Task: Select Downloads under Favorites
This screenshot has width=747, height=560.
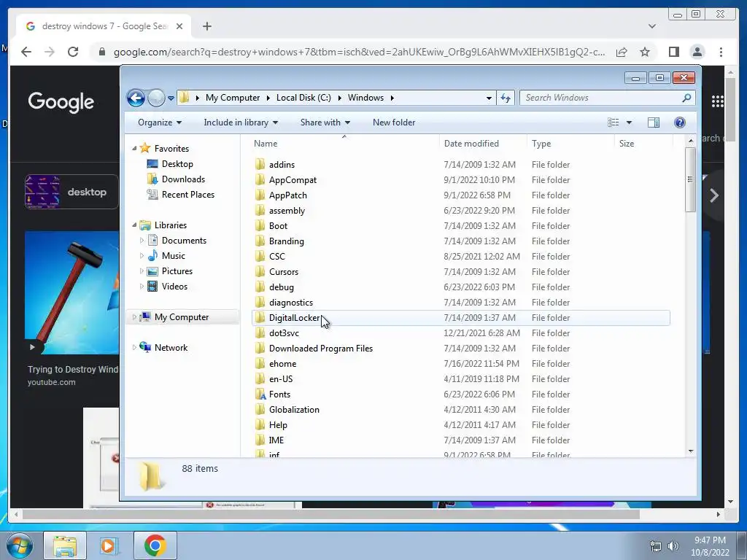Action: click(183, 179)
